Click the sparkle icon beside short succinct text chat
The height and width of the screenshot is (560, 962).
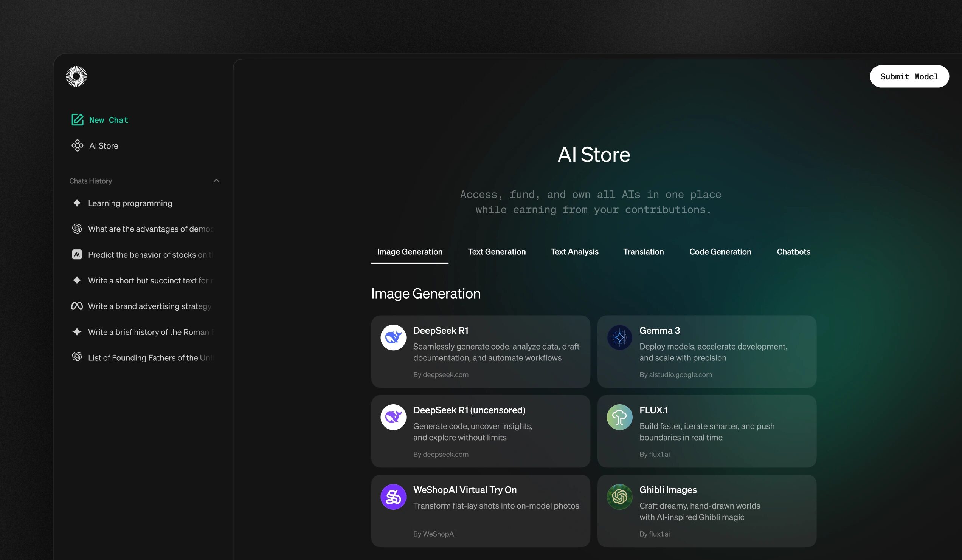pos(77,280)
